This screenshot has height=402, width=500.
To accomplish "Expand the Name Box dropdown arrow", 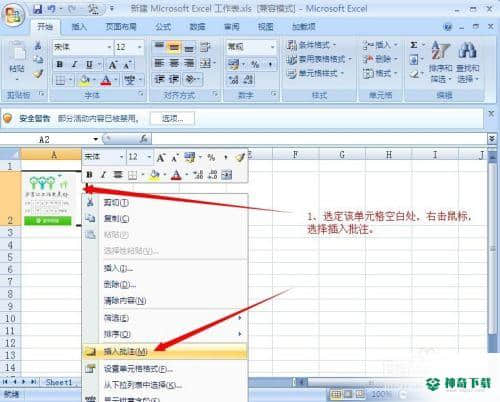I will click(x=96, y=139).
